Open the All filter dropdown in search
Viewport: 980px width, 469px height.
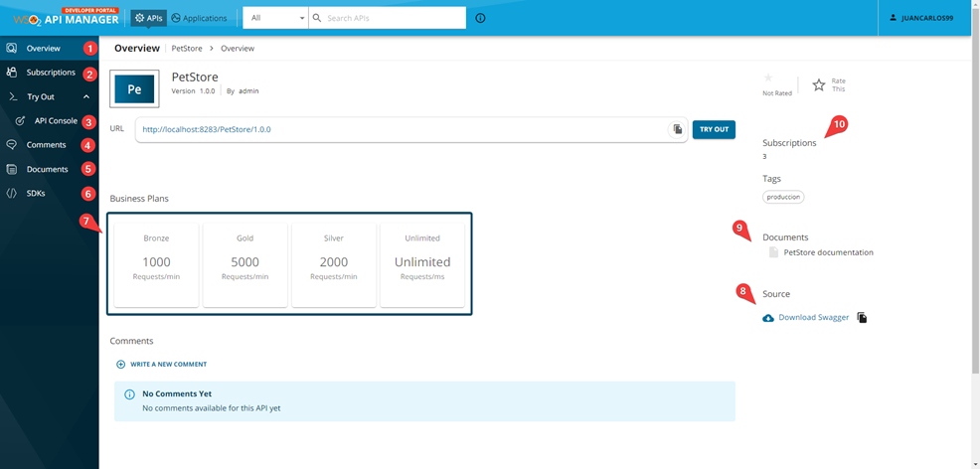coord(276,18)
